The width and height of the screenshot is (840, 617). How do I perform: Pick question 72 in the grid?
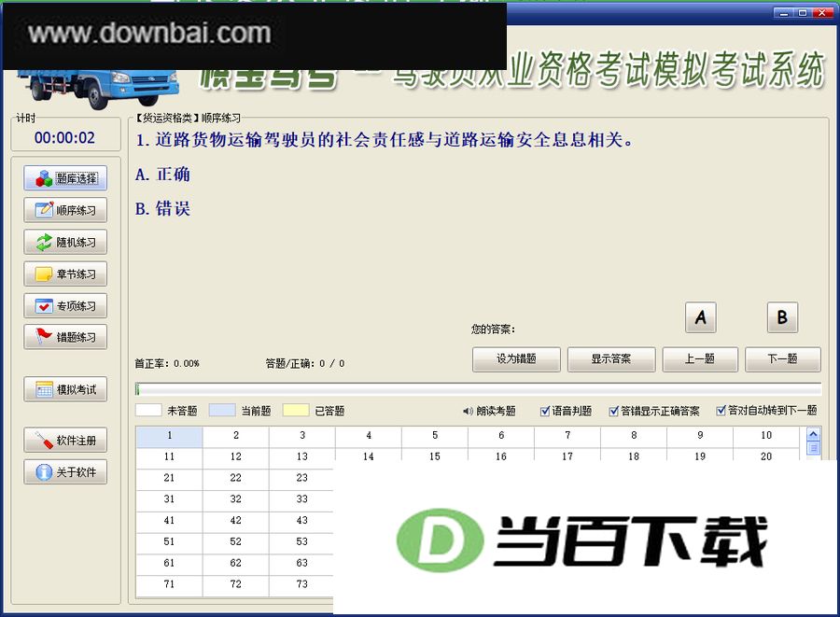[236, 584]
